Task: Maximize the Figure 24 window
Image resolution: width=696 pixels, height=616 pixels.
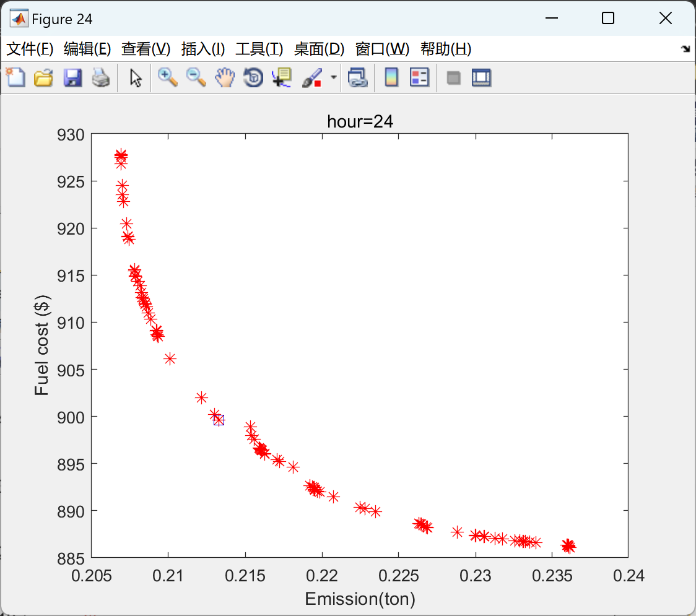Action: [608, 18]
